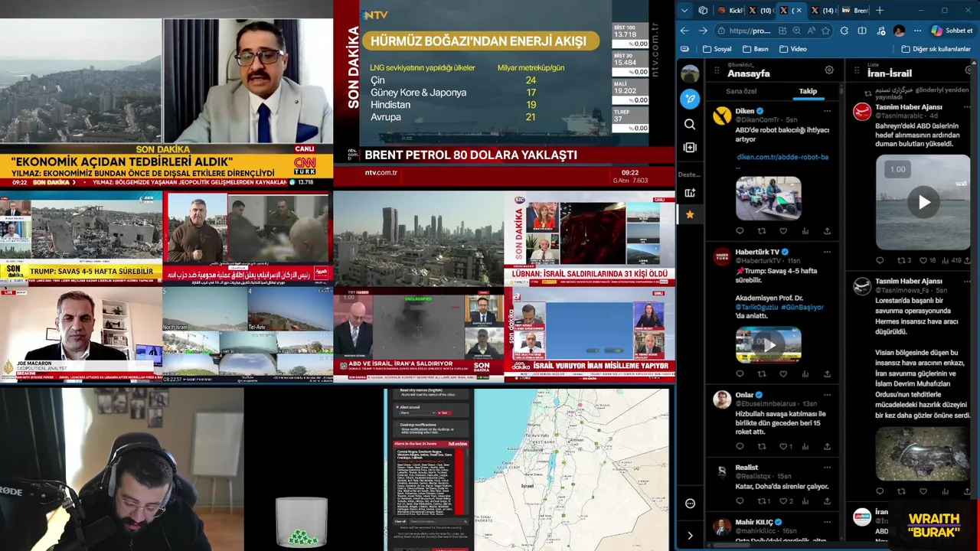Open the browser profile avatar
This screenshot has width=980, height=551.
coord(899,31)
